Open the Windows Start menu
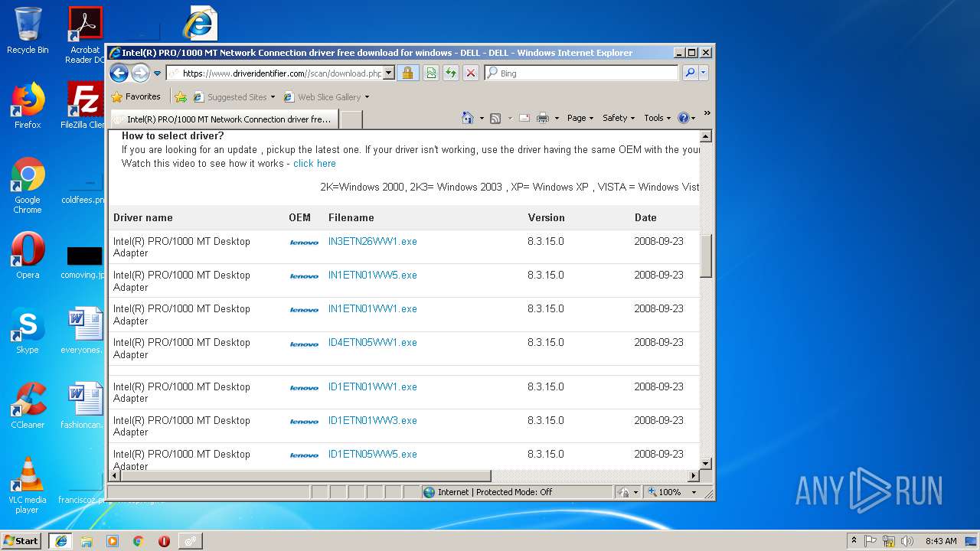This screenshot has width=980, height=551. 21,540
